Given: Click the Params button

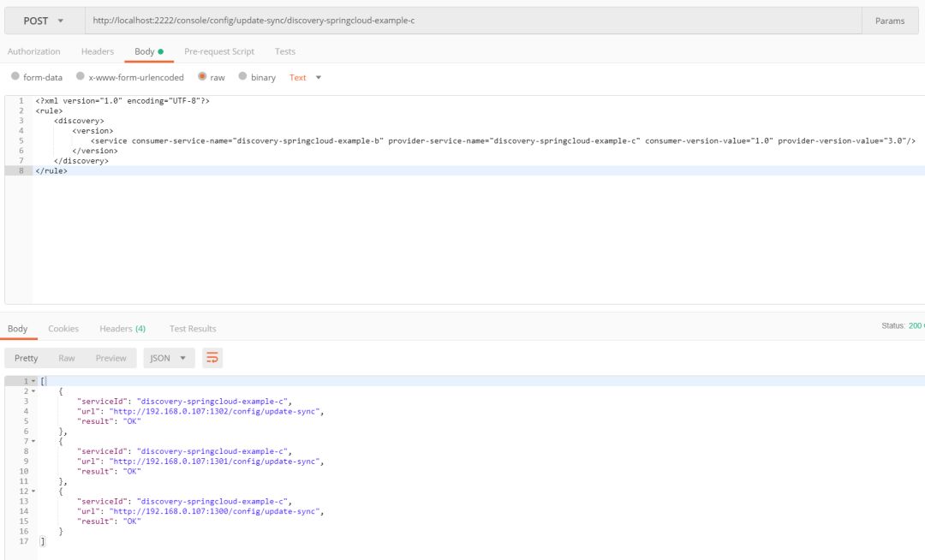Looking at the screenshot, I should [889, 21].
